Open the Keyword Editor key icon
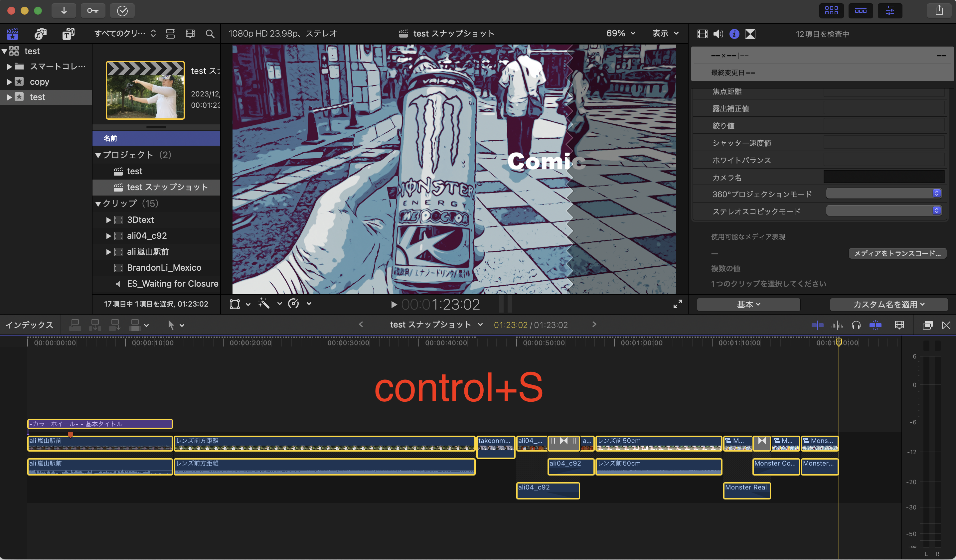The width and height of the screenshot is (956, 560). pyautogui.click(x=92, y=11)
